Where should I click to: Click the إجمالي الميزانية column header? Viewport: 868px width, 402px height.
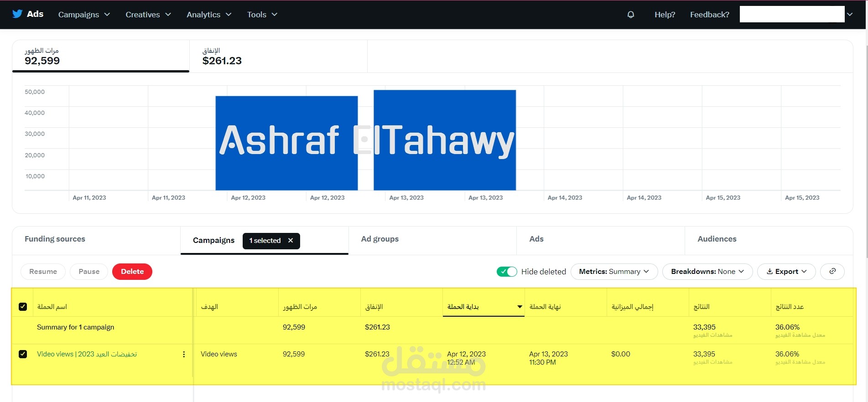tap(632, 307)
